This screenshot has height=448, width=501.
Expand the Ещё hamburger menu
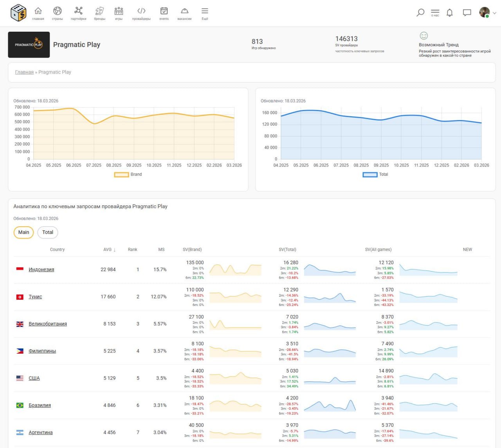pos(205,11)
